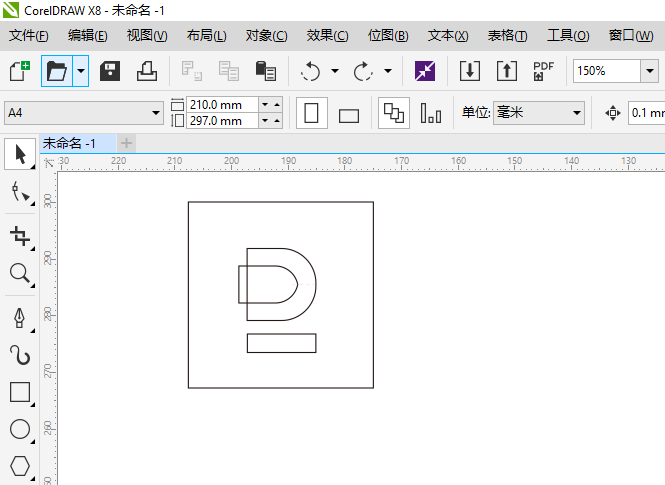
Task: Save the document with floppy icon
Action: pyautogui.click(x=110, y=71)
